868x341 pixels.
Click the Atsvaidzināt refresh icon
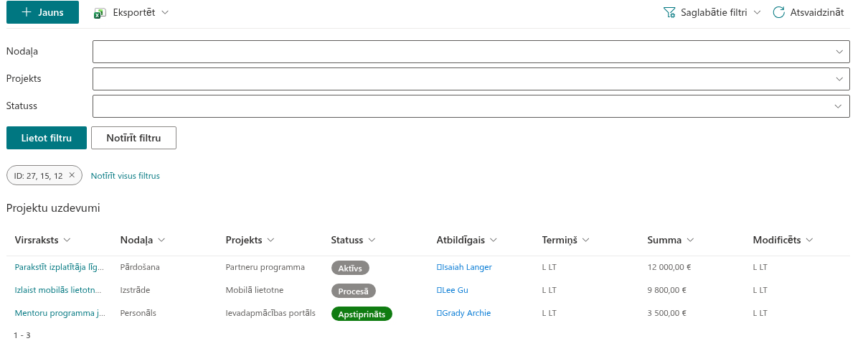coord(778,13)
